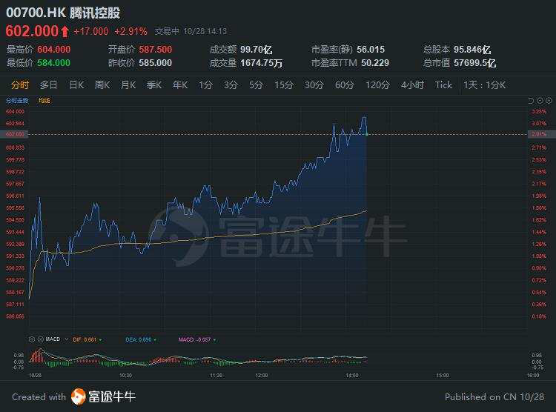Click the 总股本 95.846亿 value
This screenshot has width=556, height=412.
[472, 49]
